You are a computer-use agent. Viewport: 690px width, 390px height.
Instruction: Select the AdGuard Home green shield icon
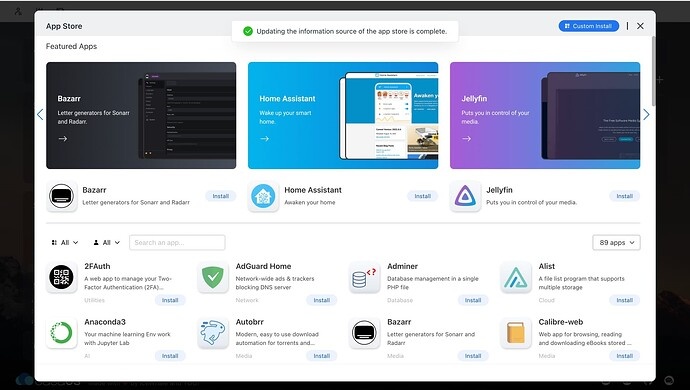click(x=213, y=277)
